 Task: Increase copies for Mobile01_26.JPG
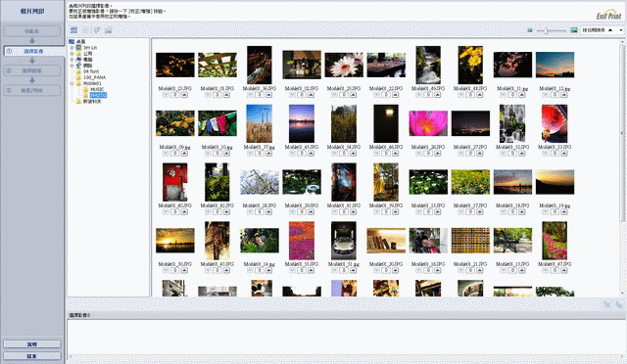click(438, 154)
